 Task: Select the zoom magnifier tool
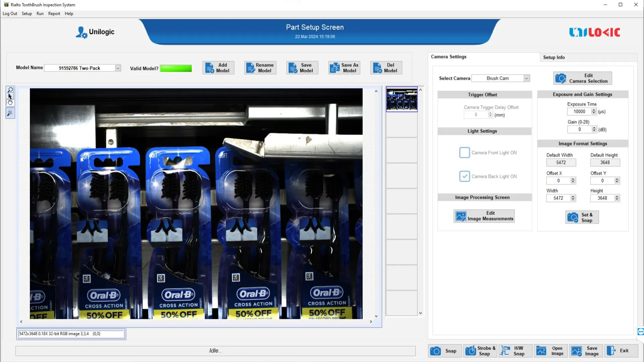pyautogui.click(x=10, y=90)
